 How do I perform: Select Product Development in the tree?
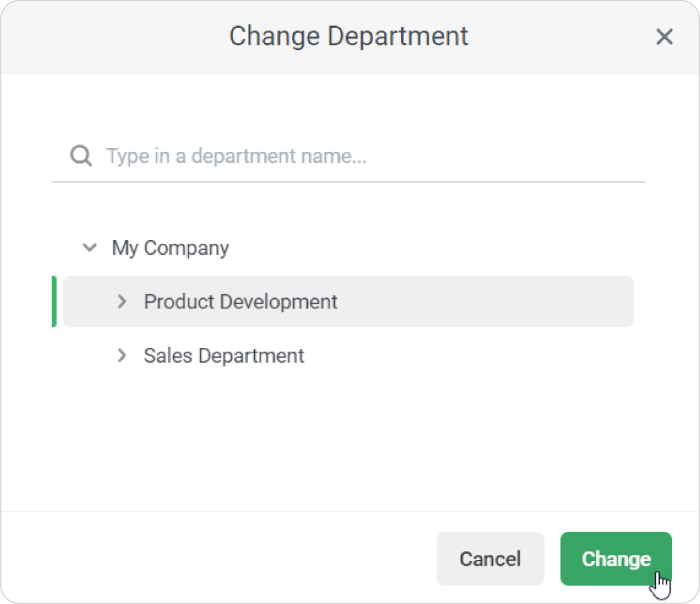(240, 301)
